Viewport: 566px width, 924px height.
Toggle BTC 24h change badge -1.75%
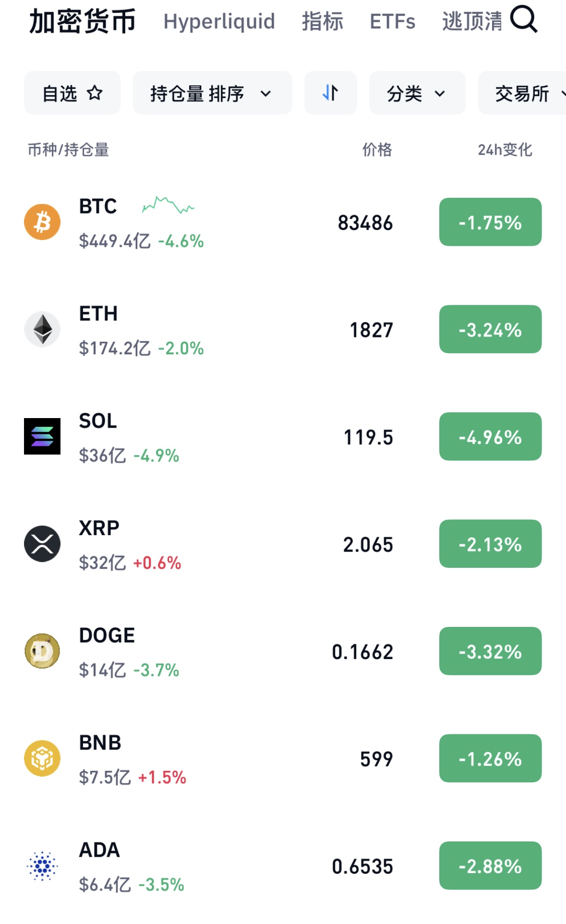click(490, 222)
